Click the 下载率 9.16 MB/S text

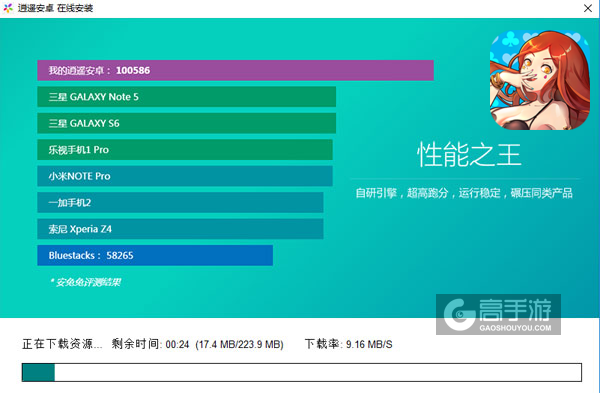coord(349,344)
